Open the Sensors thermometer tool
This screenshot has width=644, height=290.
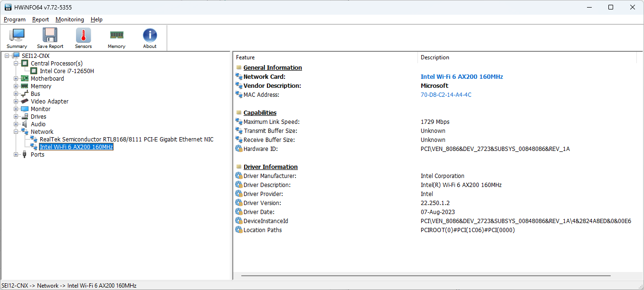pos(83,38)
